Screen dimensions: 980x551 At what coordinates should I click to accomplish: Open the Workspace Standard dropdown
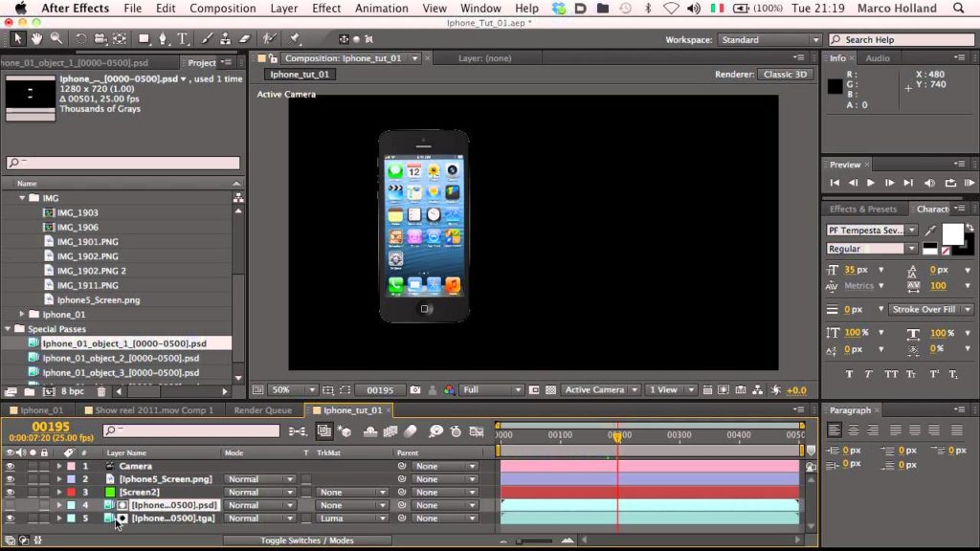click(769, 40)
